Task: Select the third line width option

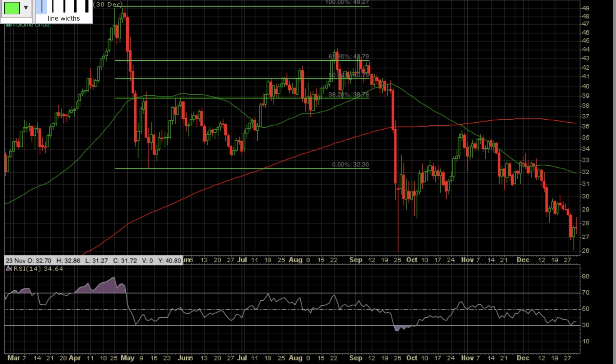Action: (64, 6)
